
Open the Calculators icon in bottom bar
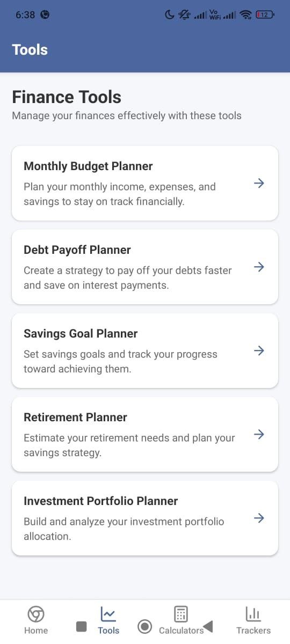pos(181,614)
